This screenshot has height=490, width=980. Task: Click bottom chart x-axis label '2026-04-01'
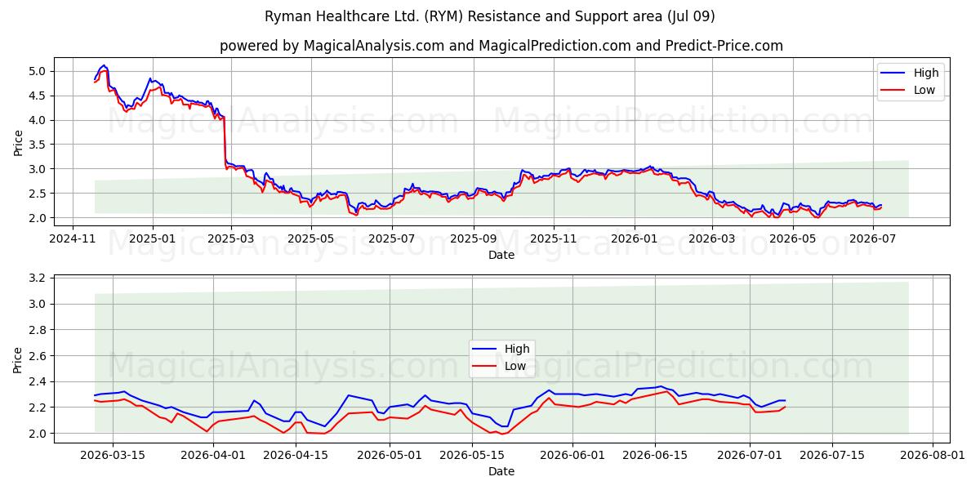(x=213, y=455)
